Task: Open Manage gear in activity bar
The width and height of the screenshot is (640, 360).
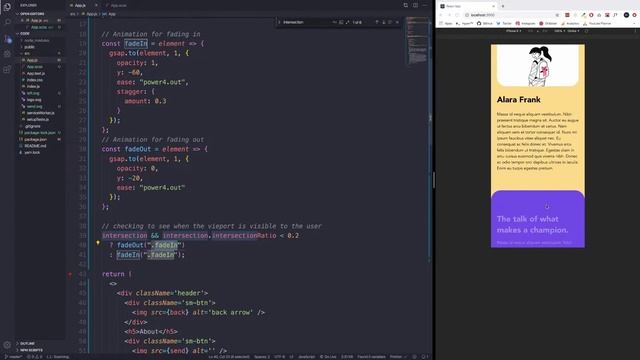Action: coord(7,345)
